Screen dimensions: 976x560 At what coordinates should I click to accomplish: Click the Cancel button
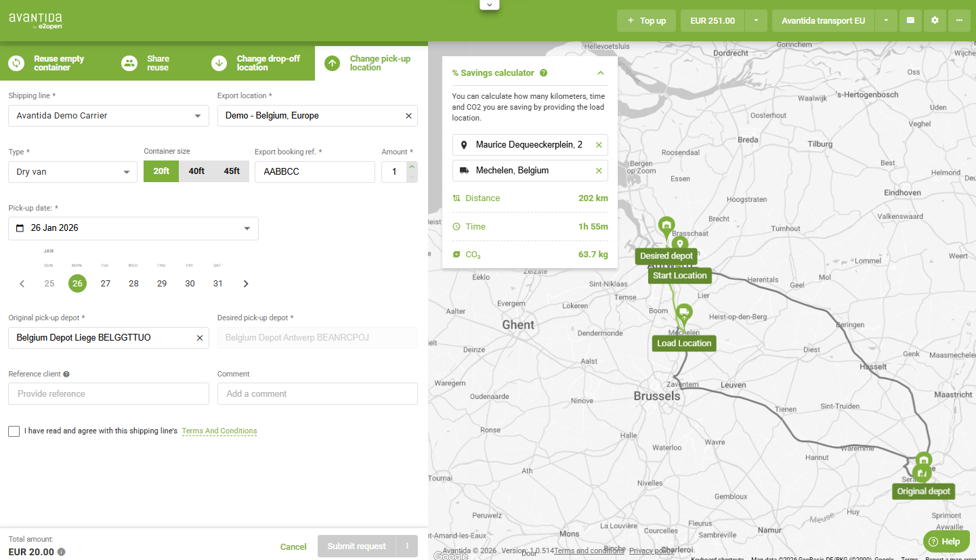click(293, 546)
